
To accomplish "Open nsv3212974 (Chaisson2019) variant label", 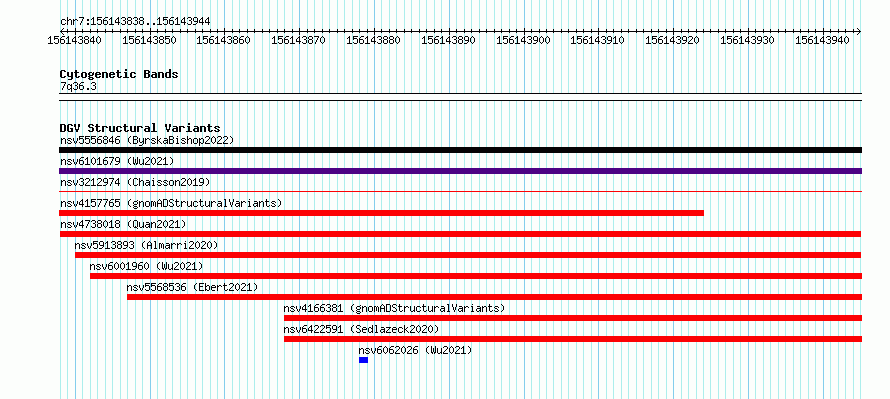I will tap(135, 182).
